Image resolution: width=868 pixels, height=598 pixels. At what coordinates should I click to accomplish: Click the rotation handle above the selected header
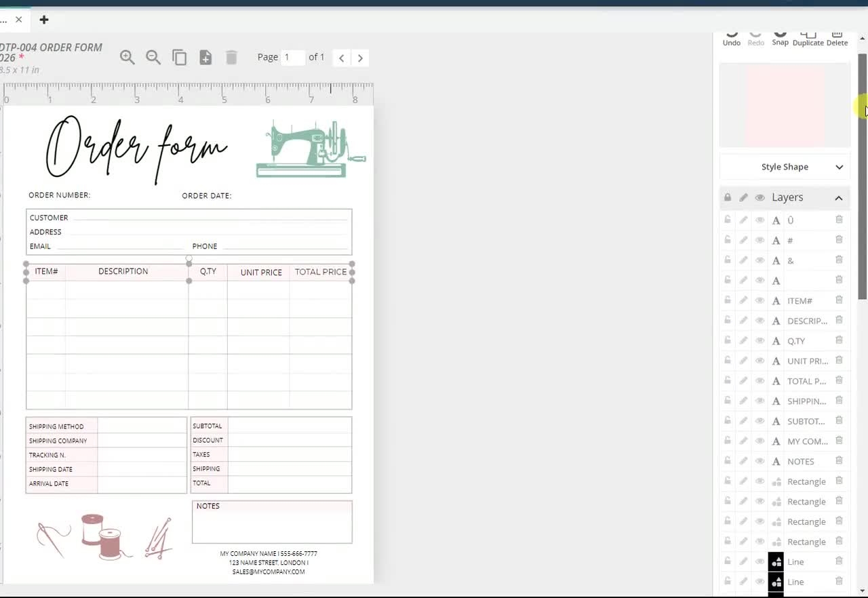[189, 258]
